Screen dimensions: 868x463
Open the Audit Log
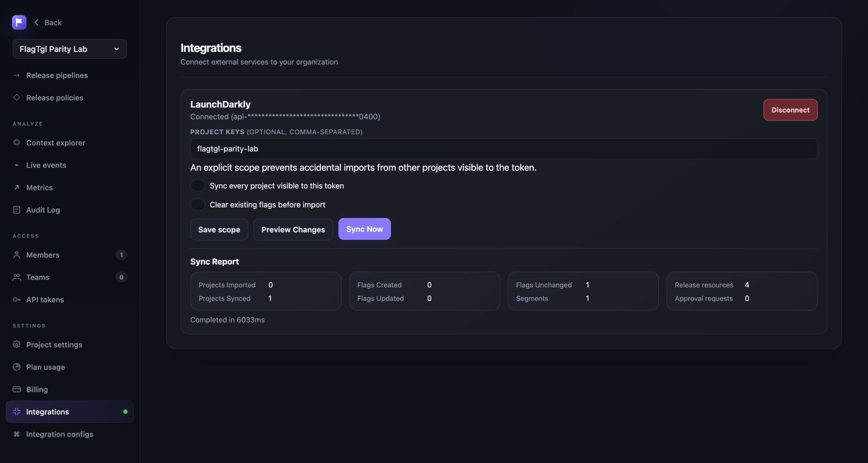[69, 210]
